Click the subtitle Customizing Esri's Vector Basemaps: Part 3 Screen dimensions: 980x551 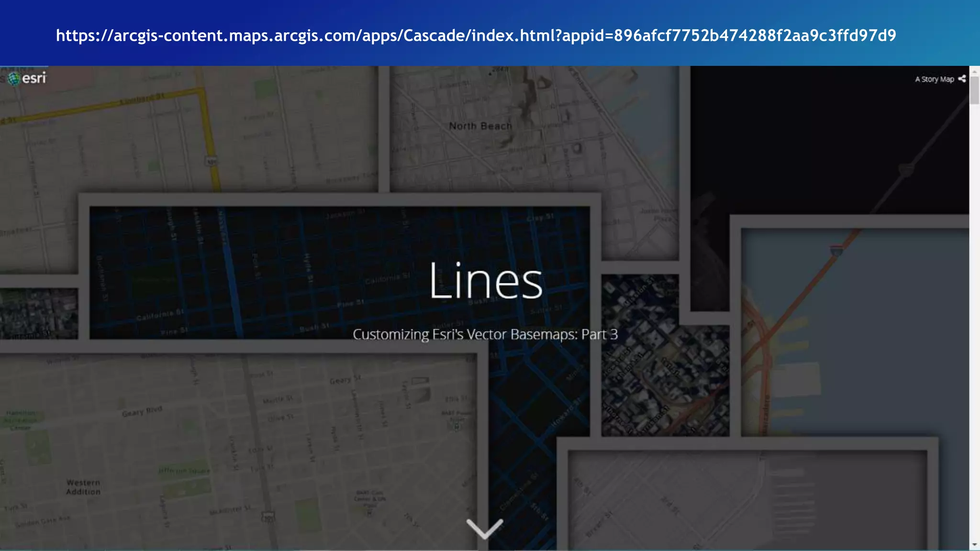point(485,334)
